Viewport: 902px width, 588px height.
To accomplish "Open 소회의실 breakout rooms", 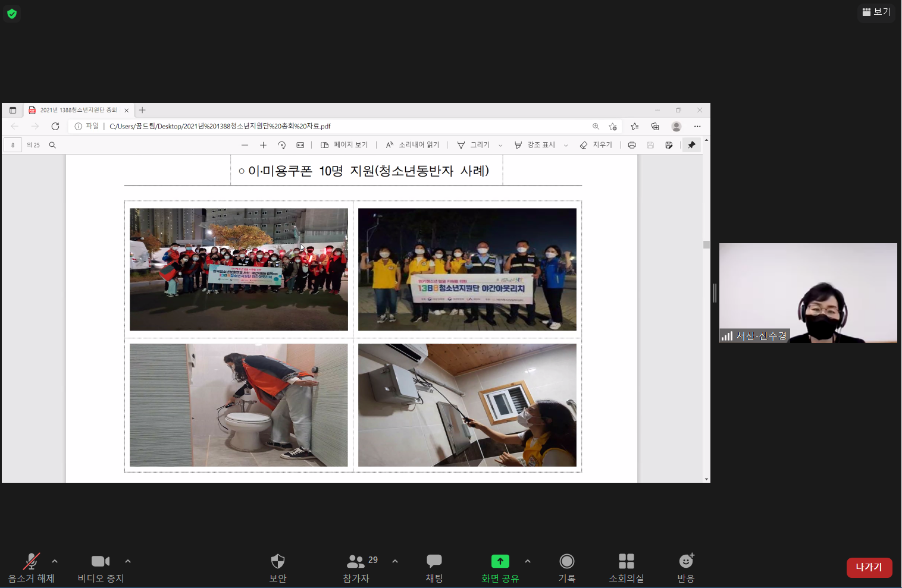I will pyautogui.click(x=626, y=562).
